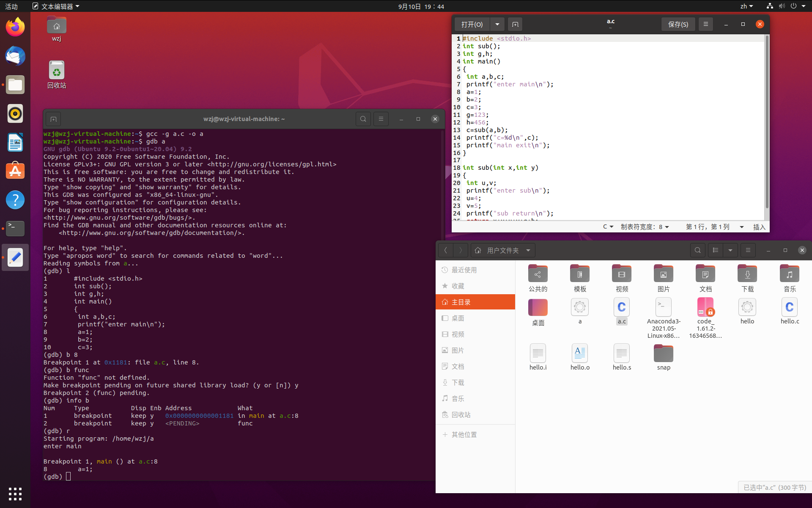
Task: Toggle list view in file manager
Action: tap(716, 250)
